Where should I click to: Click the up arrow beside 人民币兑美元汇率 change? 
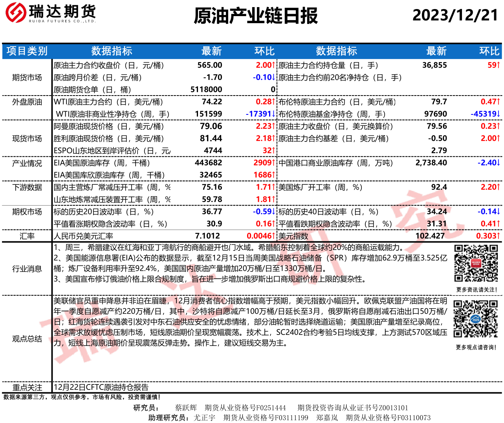point(274,236)
